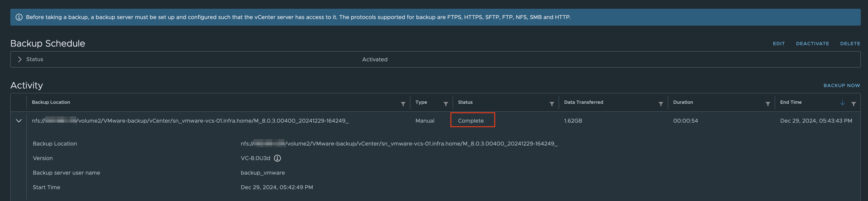
Task: Click the info icon next to VC-8.0U3d
Action: 277,158
